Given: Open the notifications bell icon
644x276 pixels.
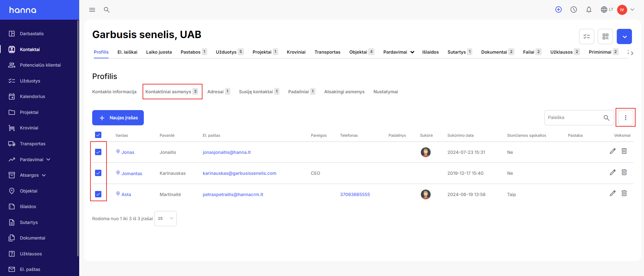Looking at the screenshot, I should [x=589, y=10].
